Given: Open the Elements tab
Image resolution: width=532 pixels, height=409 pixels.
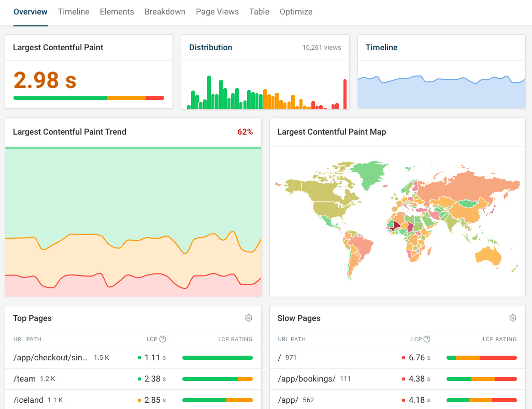Looking at the screenshot, I should click(117, 12).
